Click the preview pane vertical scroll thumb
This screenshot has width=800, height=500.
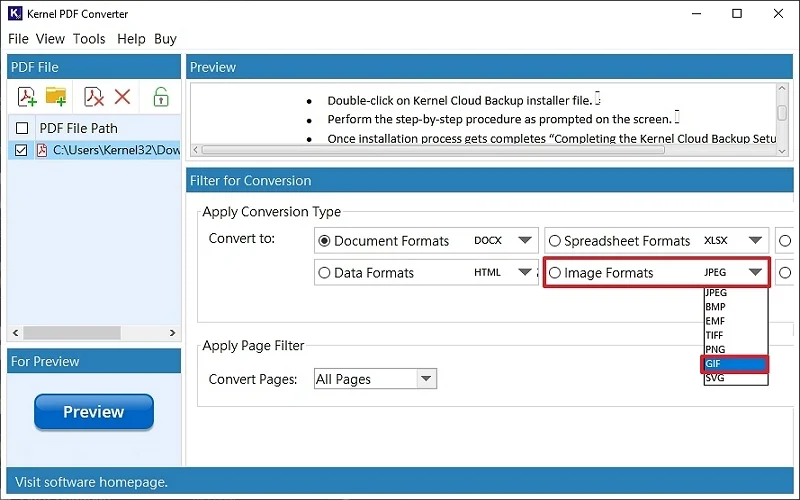point(782,112)
